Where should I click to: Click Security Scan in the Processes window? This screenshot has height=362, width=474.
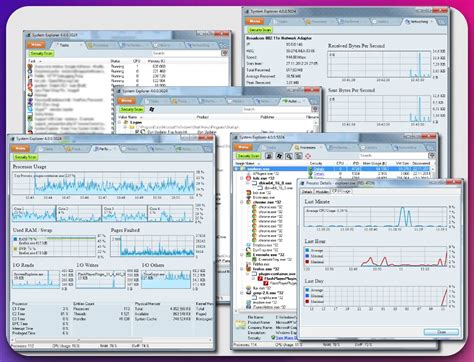point(249,156)
